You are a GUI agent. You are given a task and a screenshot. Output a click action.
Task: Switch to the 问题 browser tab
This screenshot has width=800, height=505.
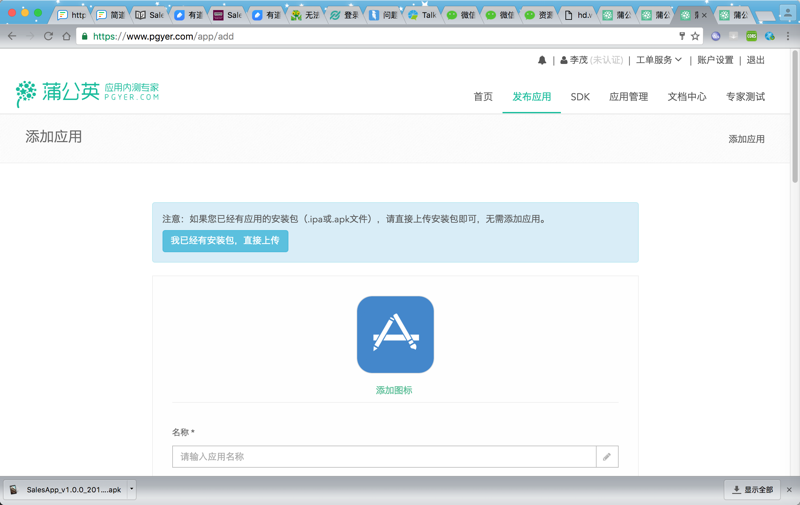[384, 15]
